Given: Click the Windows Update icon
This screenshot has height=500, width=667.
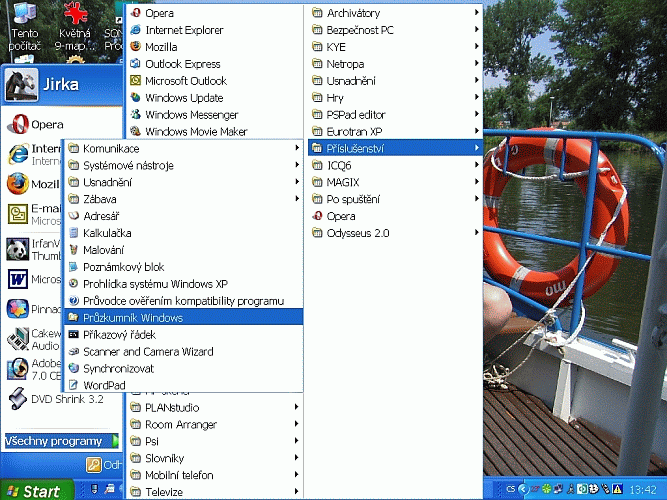Looking at the screenshot, I should click(135, 97).
